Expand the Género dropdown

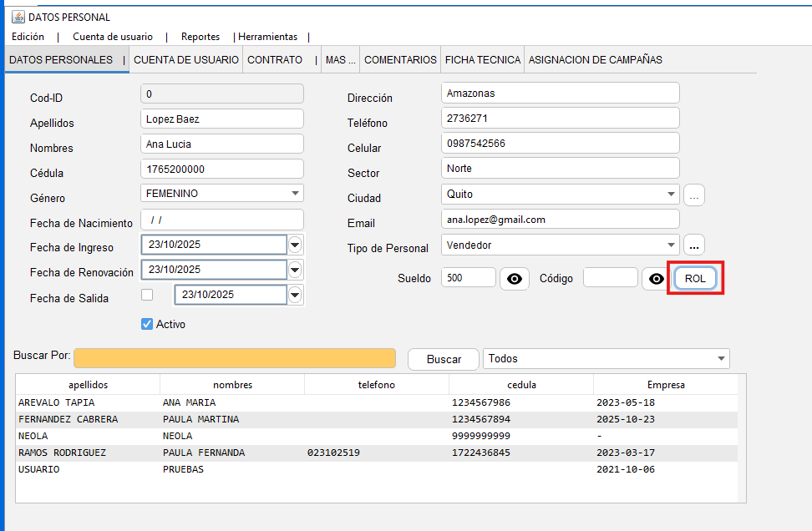(x=295, y=194)
